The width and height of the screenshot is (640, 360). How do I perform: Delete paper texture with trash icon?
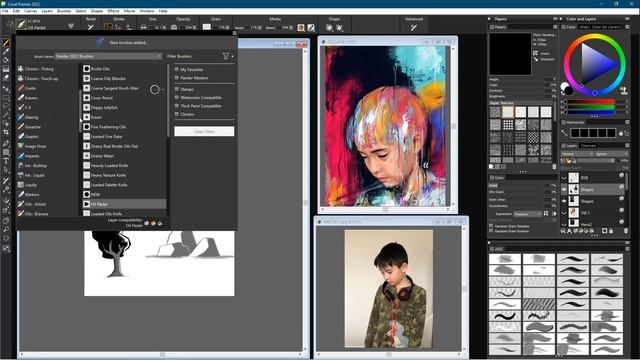[554, 167]
